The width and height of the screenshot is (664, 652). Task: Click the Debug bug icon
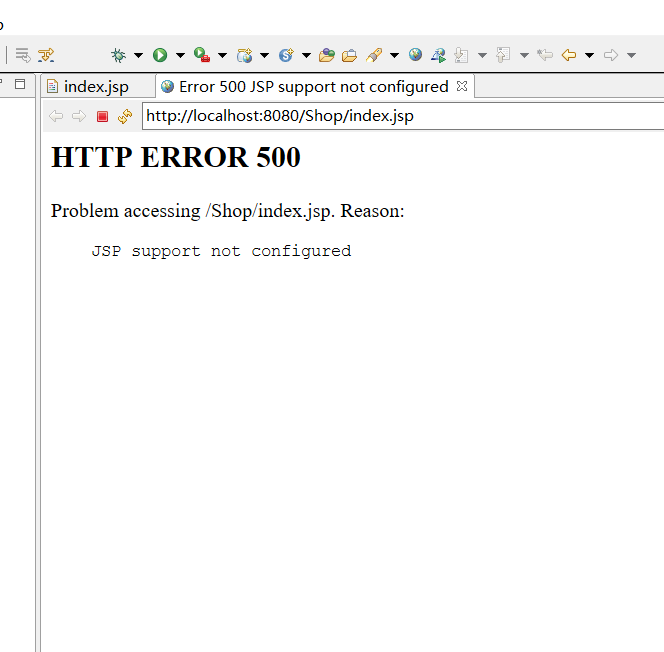(x=118, y=55)
